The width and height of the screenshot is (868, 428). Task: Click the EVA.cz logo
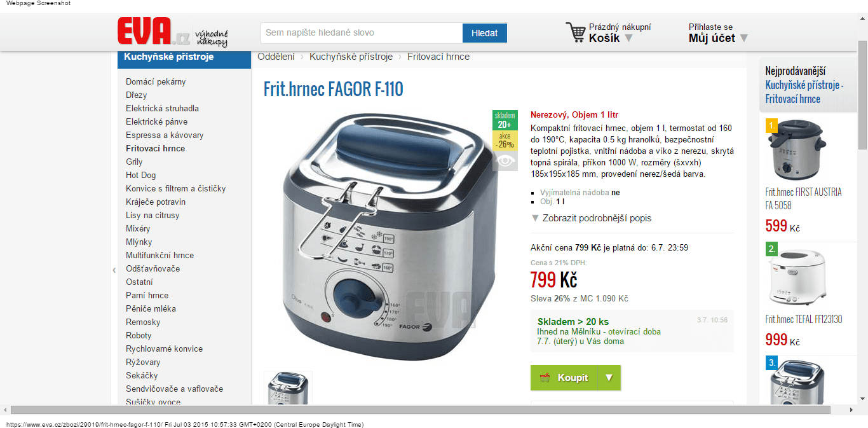[172, 32]
